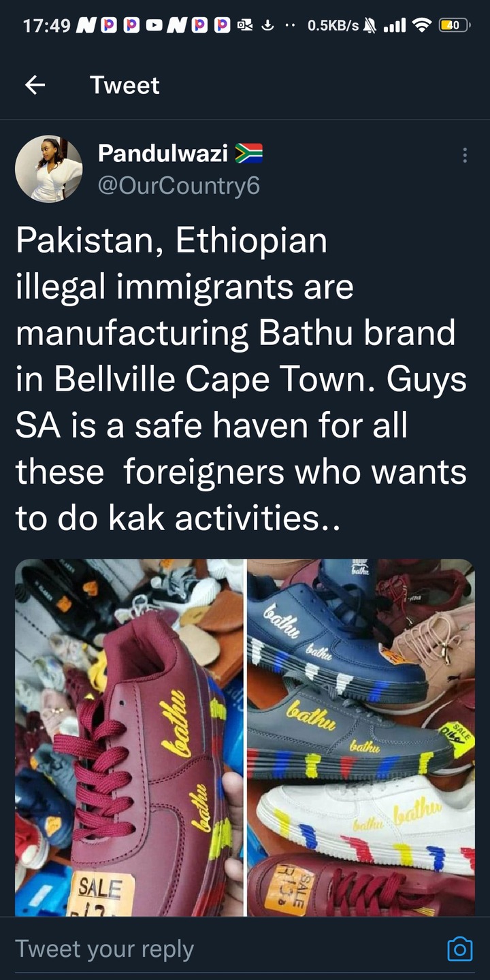Tap the Pandulwazi display name
Image resolution: width=490 pixels, height=980 pixels.
[163, 154]
